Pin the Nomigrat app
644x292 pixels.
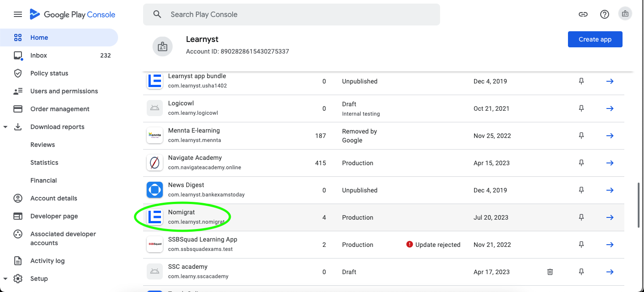coord(581,217)
